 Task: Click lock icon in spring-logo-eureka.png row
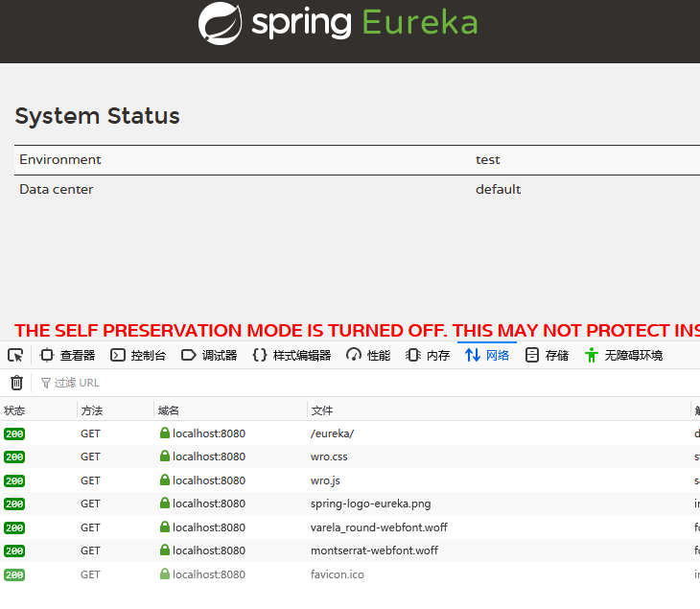tap(165, 503)
